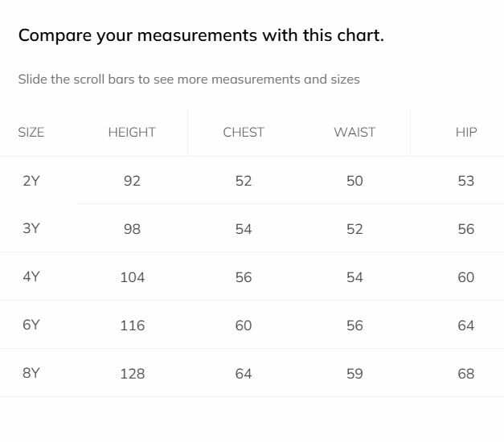This screenshot has height=442, width=504.
Task: Click the "Compare your measurements" heading
Action: 201,36
